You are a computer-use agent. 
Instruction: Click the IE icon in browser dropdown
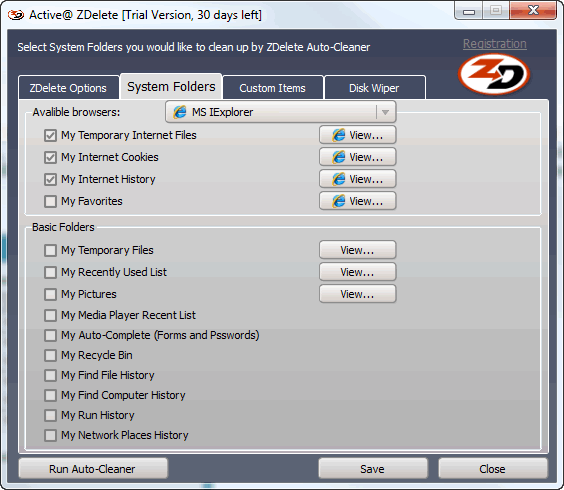click(180, 112)
